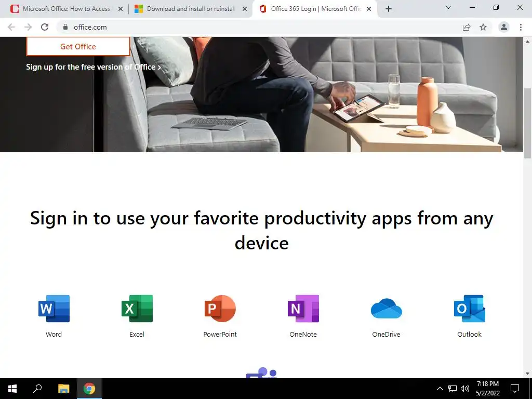The width and height of the screenshot is (532, 399).
Task: Open the Chrome three-dot menu
Action: 521,27
